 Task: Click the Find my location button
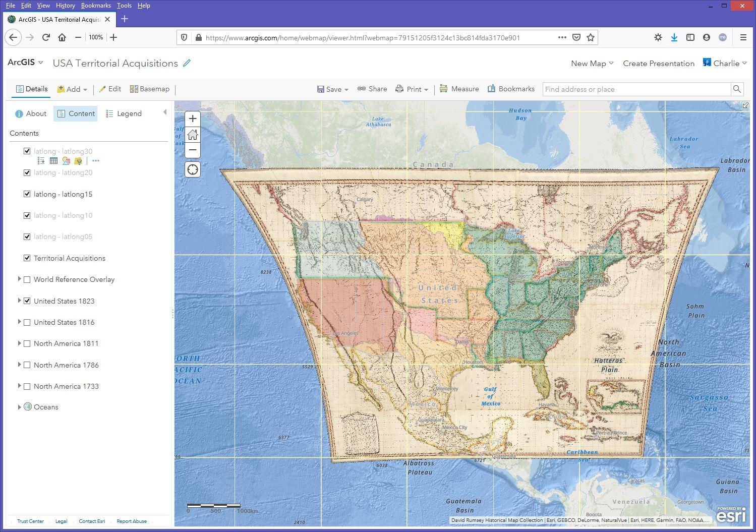click(x=193, y=169)
